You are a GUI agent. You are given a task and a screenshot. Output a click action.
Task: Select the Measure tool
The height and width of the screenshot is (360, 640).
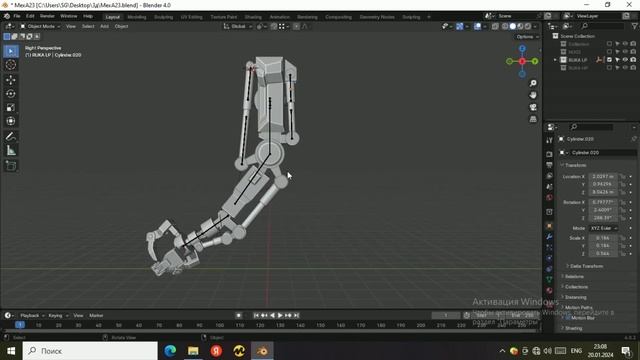(11, 151)
